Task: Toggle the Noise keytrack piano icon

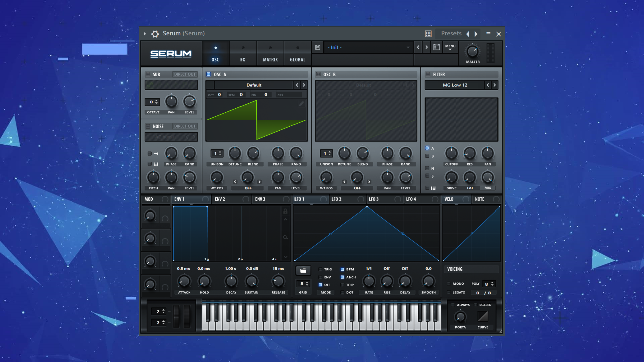Action: pyautogui.click(x=156, y=164)
